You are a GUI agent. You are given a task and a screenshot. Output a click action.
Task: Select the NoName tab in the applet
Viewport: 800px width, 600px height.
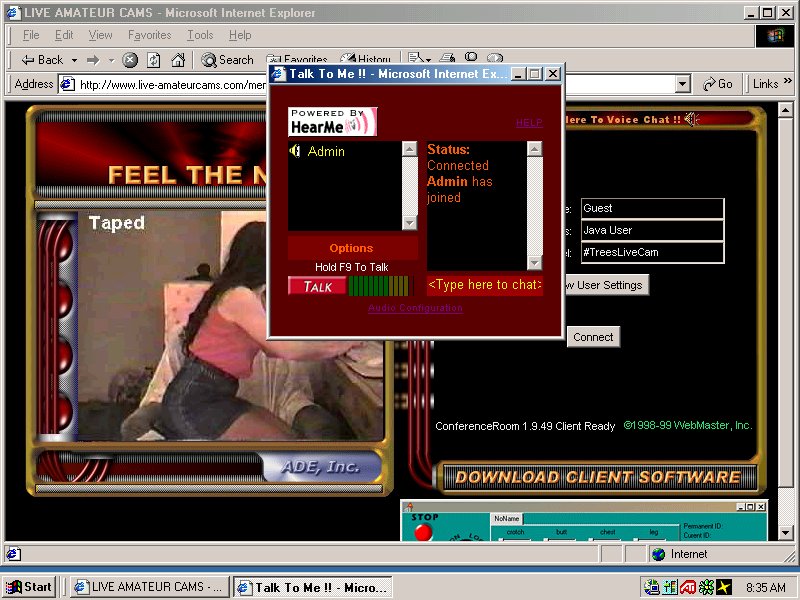pos(507,518)
